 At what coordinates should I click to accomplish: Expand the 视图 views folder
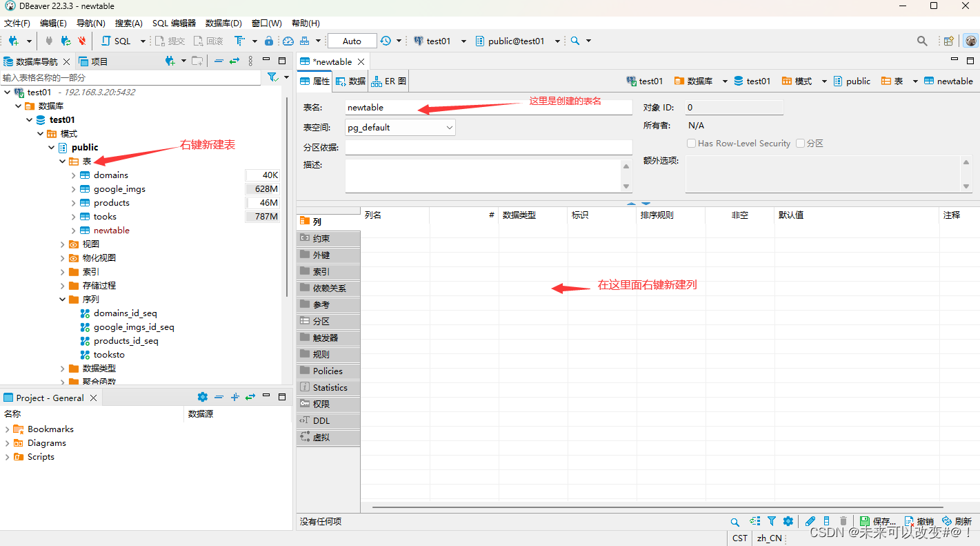click(x=63, y=244)
